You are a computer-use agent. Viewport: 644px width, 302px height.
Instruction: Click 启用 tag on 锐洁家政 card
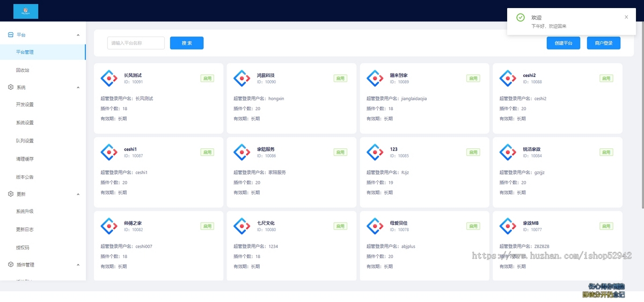click(606, 153)
